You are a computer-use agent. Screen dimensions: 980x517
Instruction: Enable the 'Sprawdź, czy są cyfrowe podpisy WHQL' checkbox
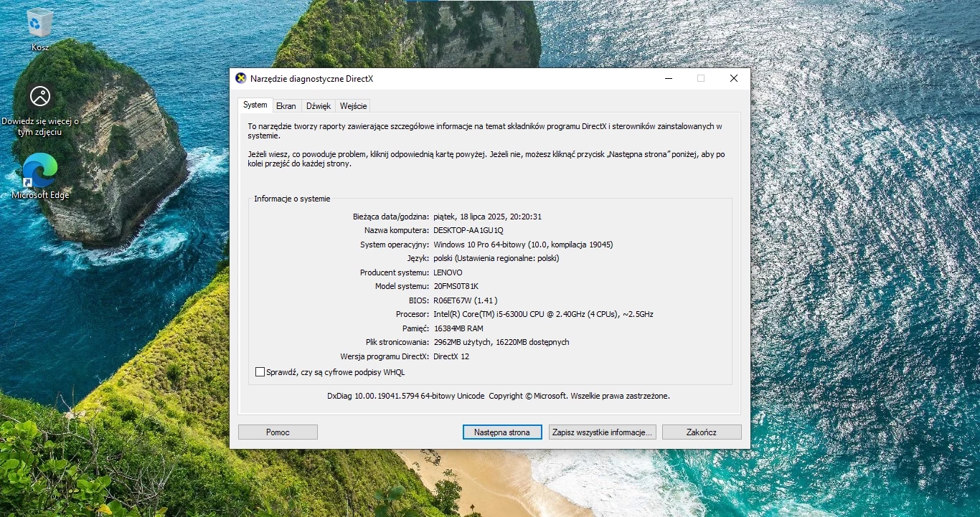tap(260, 372)
